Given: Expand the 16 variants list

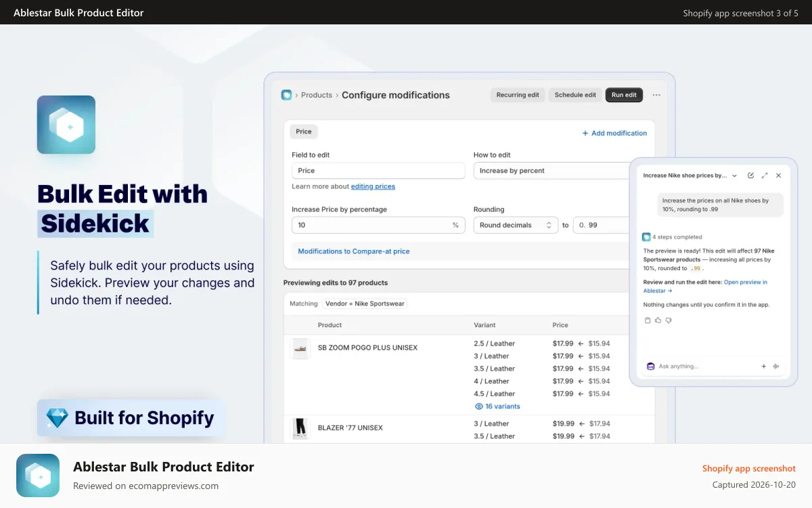Looking at the screenshot, I should pyautogui.click(x=503, y=406).
